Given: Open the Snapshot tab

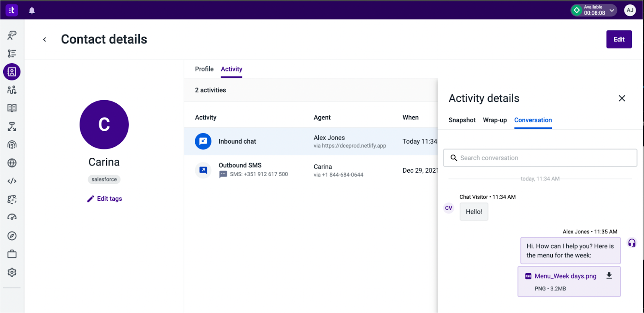Looking at the screenshot, I should coord(462,120).
